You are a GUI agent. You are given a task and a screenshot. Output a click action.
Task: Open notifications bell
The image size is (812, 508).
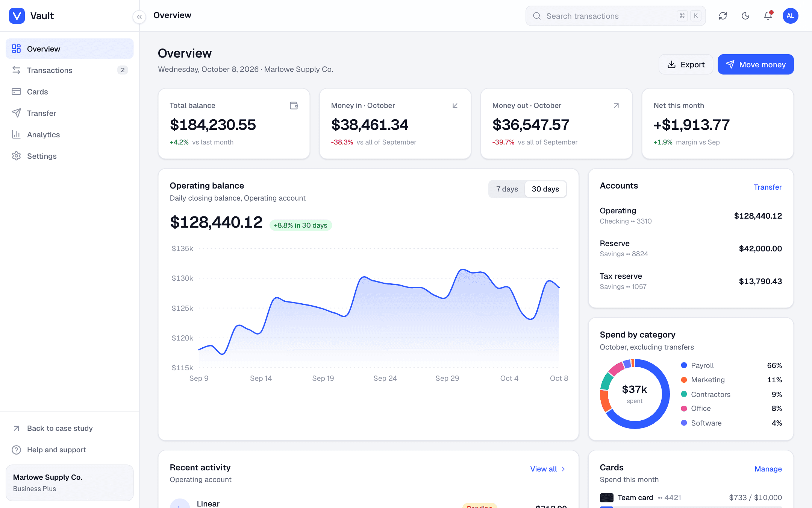pyautogui.click(x=768, y=16)
